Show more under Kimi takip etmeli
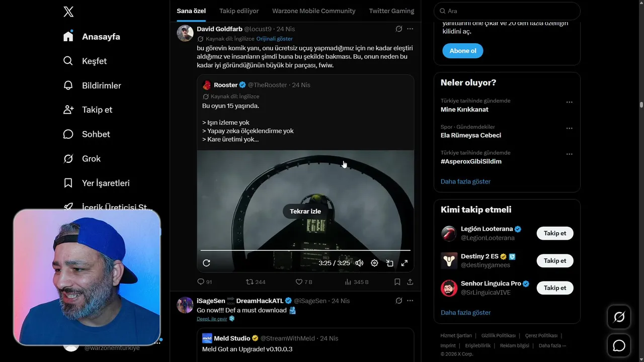 tap(465, 313)
